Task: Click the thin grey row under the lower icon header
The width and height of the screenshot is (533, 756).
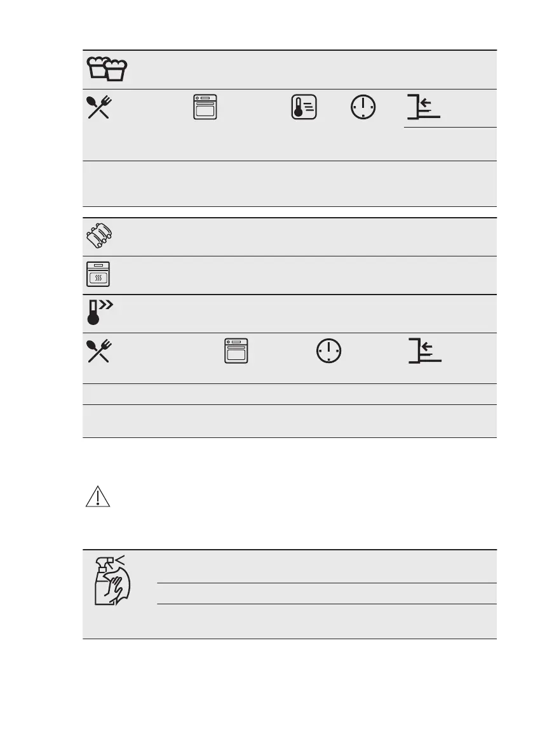Action: pos(290,394)
